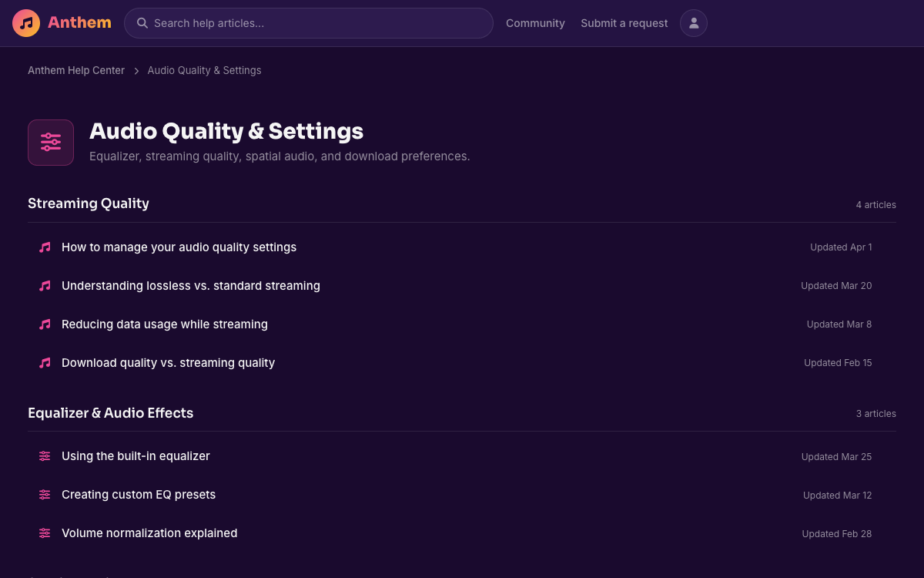Click music note icon beside lossless vs. standard article

45,286
